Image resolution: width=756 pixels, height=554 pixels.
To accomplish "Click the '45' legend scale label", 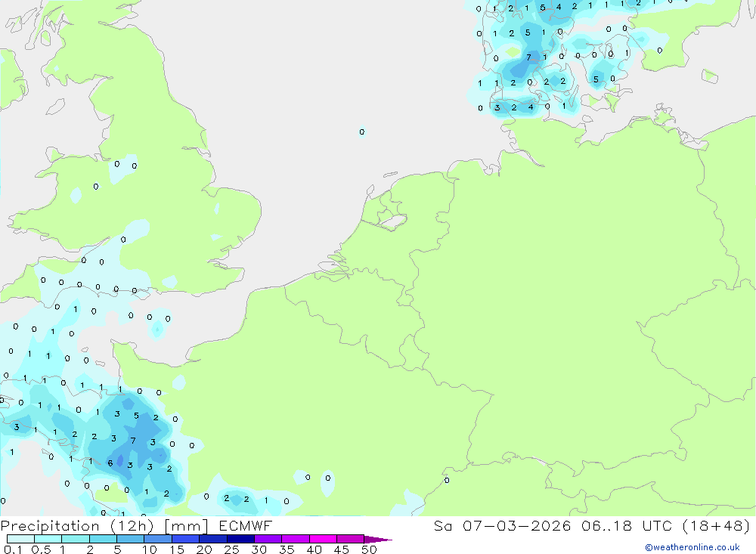I will point(342,549).
